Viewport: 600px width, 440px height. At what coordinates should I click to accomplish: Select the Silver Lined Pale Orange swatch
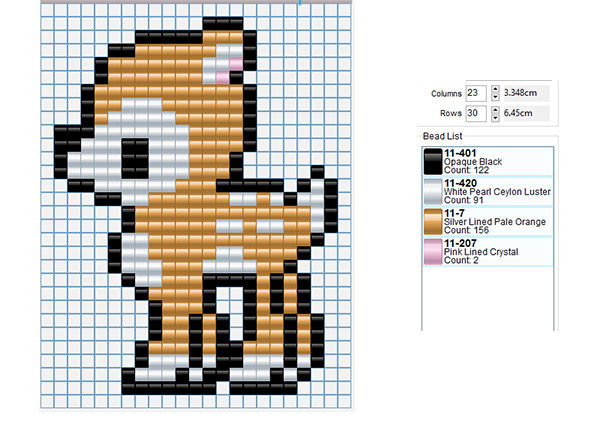tap(433, 222)
